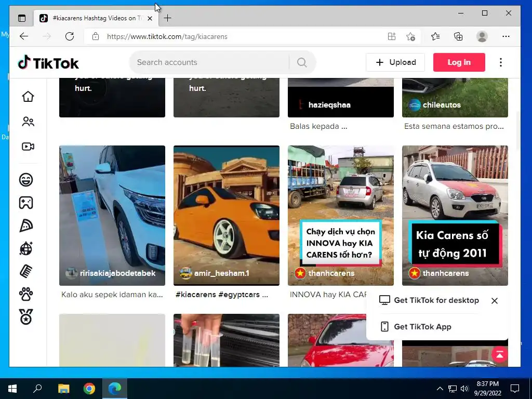Image resolution: width=532 pixels, height=399 pixels.
Task: Open the browser profile avatar
Action: click(x=482, y=36)
